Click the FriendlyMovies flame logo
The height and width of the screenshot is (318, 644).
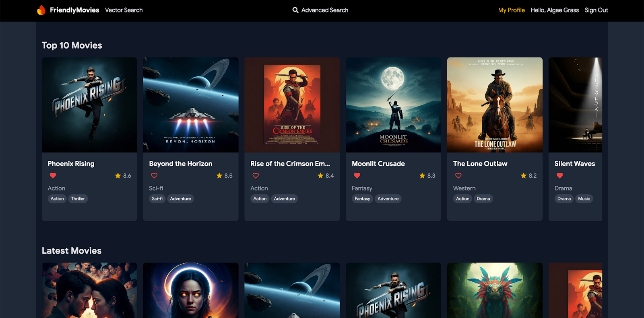(x=41, y=10)
